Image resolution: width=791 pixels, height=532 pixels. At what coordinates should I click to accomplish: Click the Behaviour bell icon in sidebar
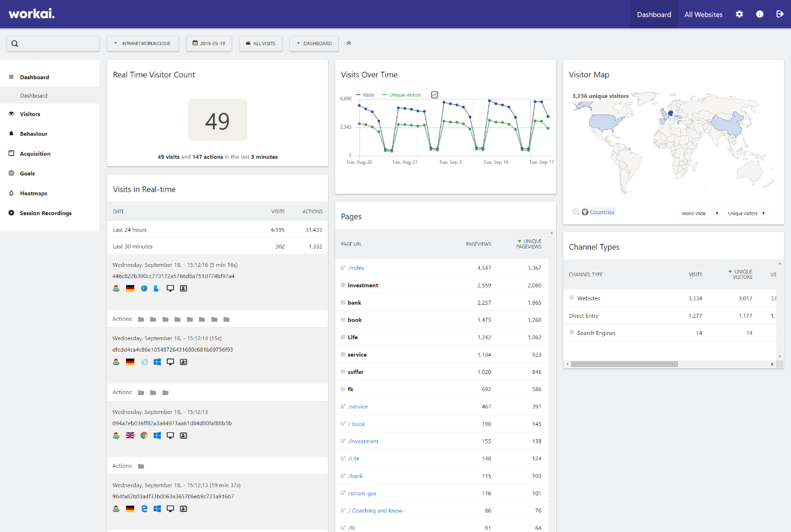coord(11,133)
